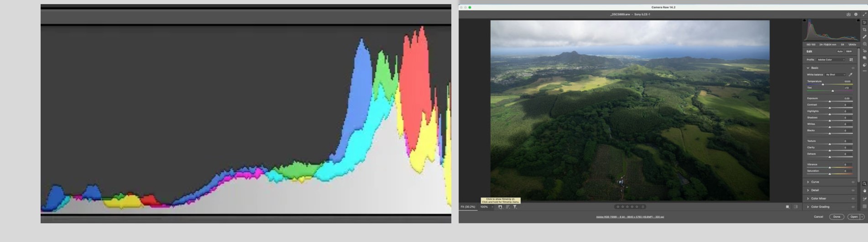The height and width of the screenshot is (242, 868).
Task: Expand the Color Grading panel
Action: (820, 207)
